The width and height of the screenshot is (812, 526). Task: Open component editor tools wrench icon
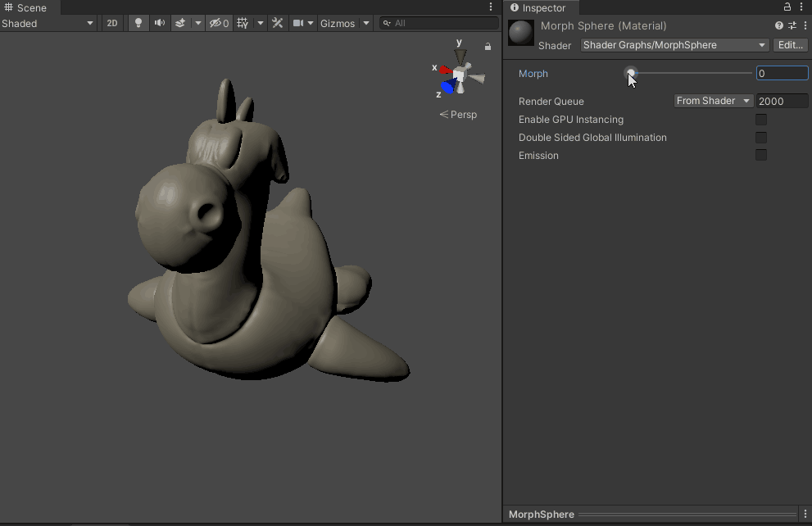[278, 23]
